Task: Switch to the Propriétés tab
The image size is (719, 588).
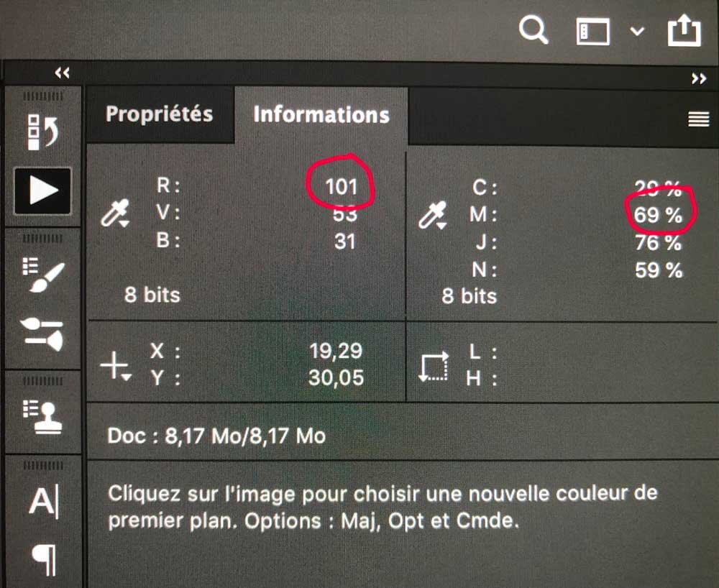Action: click(159, 114)
